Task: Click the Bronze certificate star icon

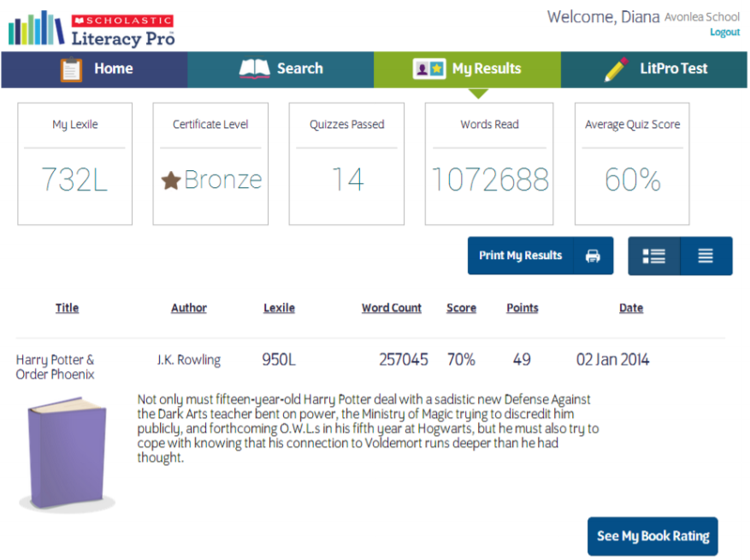Action: (171, 180)
